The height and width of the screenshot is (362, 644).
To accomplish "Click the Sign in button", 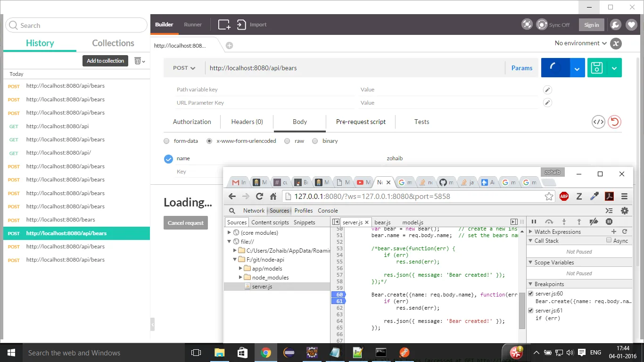I will pyautogui.click(x=592, y=25).
